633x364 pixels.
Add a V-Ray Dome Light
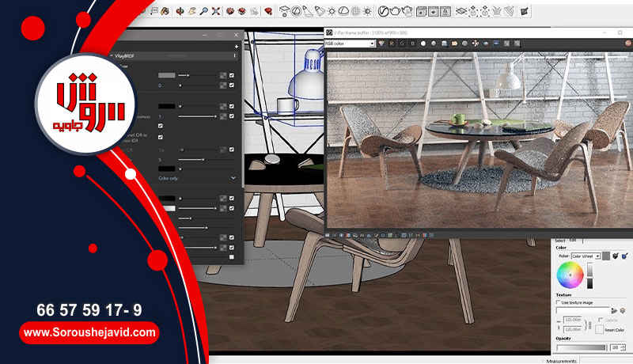[x=343, y=11]
